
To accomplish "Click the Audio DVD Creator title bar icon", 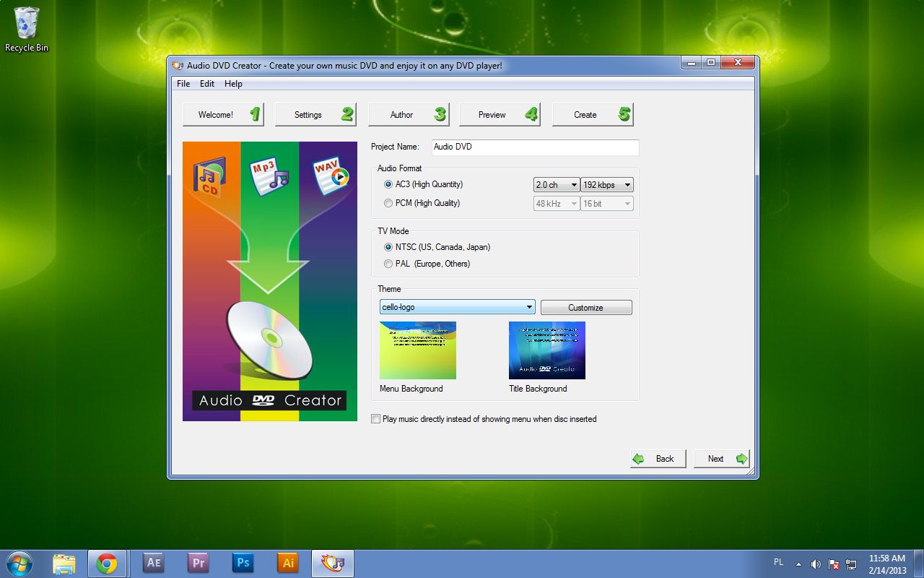I will 178,65.
